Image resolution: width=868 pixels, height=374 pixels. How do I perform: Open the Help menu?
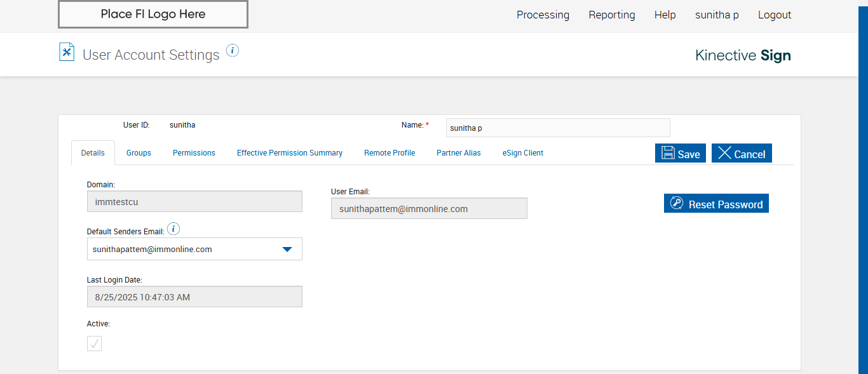pyautogui.click(x=665, y=15)
